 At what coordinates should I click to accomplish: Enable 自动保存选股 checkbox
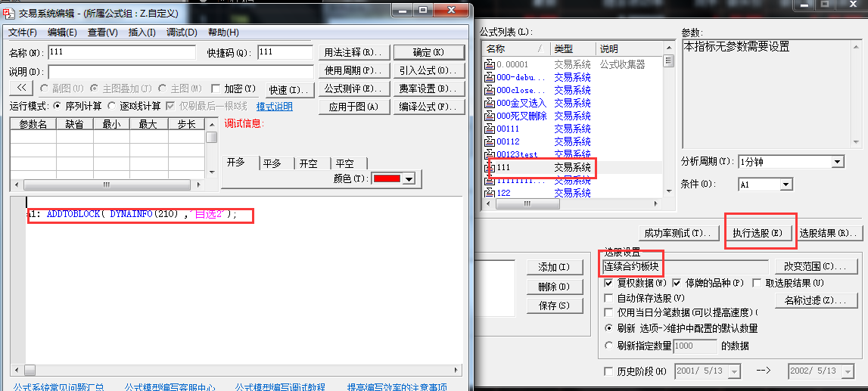coord(609,298)
